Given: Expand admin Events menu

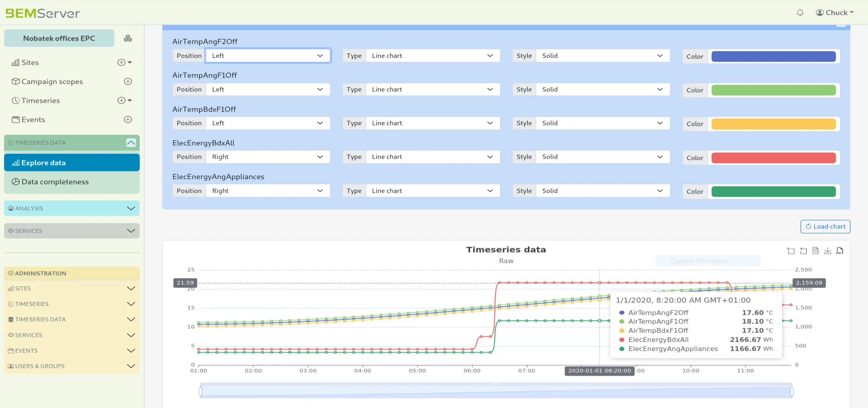Looking at the screenshot, I should click(72, 351).
